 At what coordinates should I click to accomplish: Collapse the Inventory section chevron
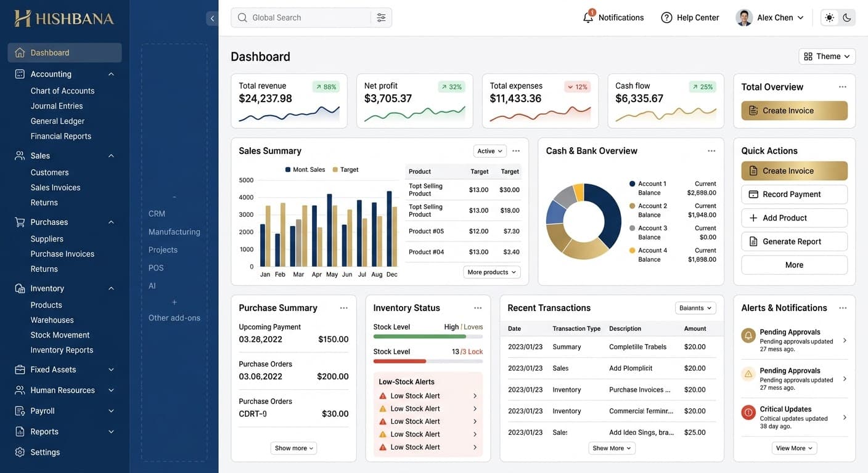pos(111,288)
